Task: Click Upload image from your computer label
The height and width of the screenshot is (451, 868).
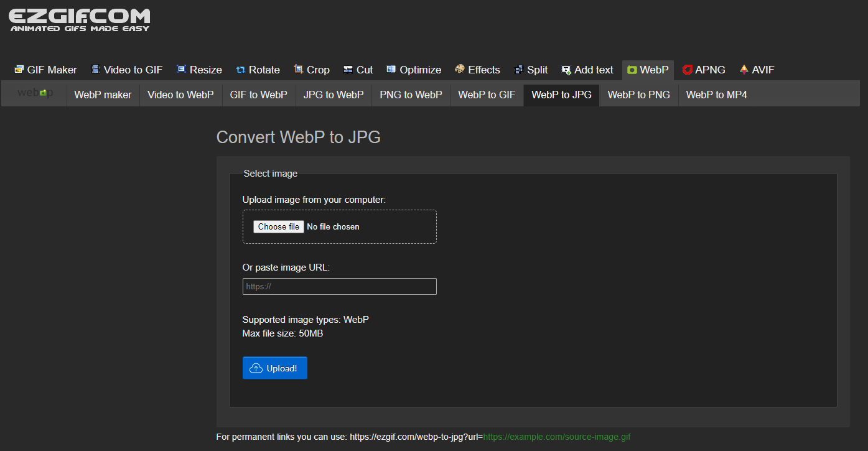Action: tap(314, 200)
